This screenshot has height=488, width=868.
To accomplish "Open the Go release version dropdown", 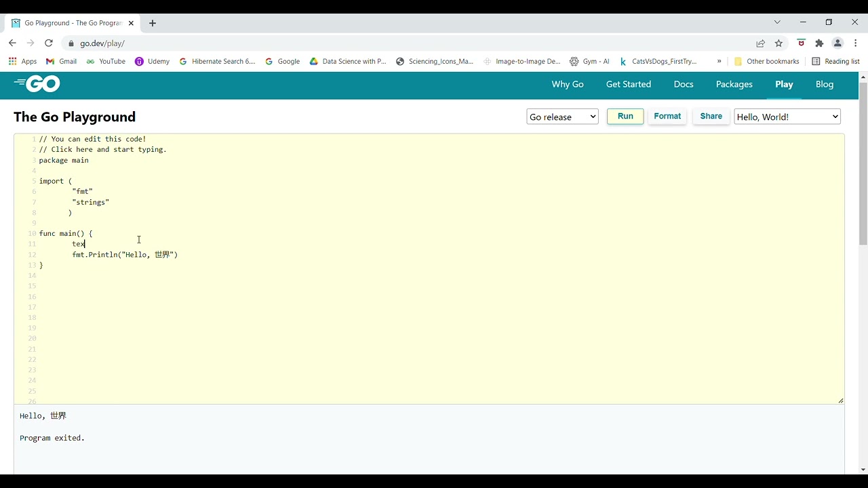I will pyautogui.click(x=562, y=117).
